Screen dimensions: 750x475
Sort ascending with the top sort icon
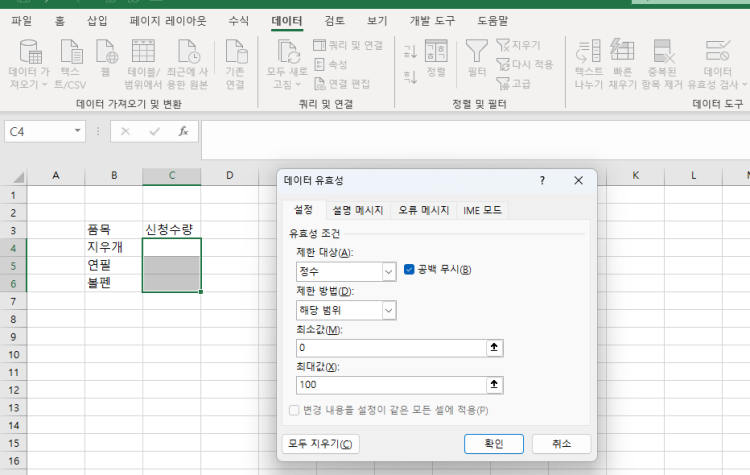(410, 51)
